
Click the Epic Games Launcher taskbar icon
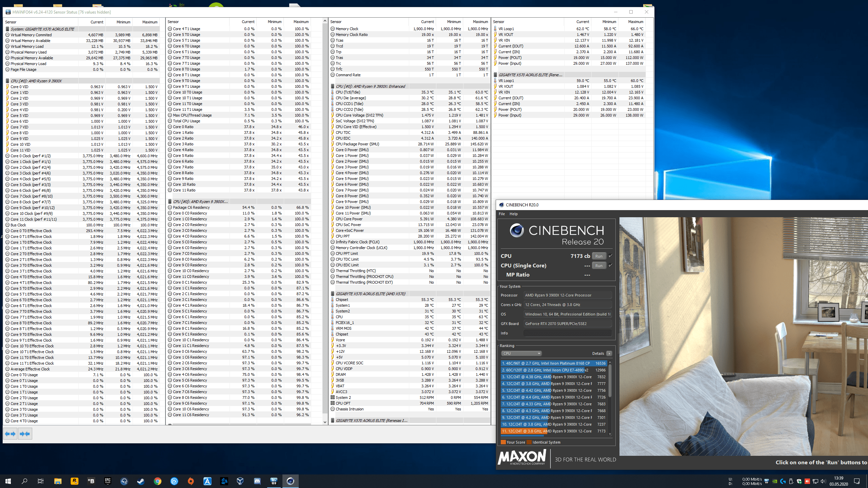click(x=107, y=481)
